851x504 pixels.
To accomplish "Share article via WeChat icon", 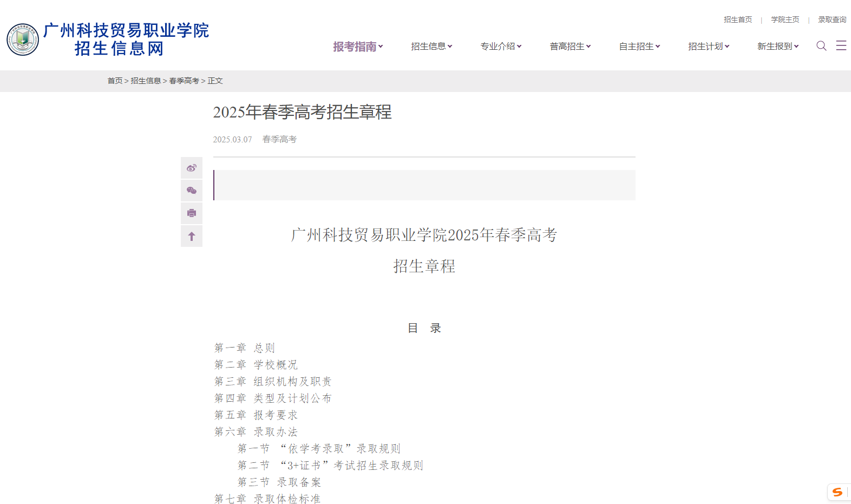I will [192, 191].
